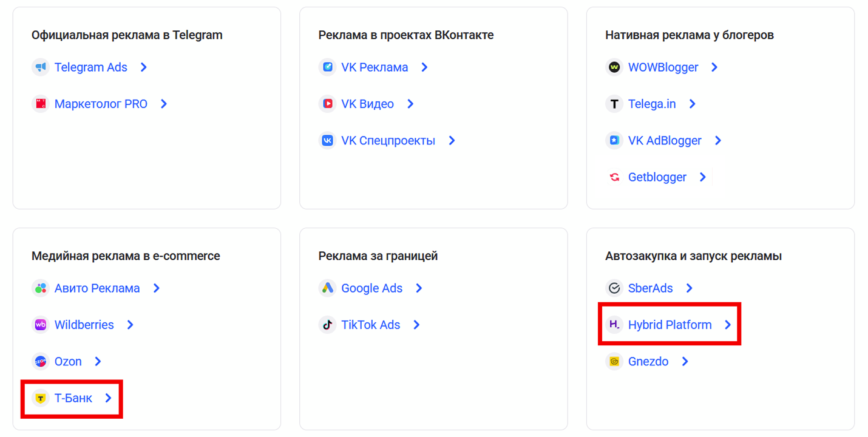Click the chevron after SberAds
Viewport: 868px width, 437px height.
point(689,288)
